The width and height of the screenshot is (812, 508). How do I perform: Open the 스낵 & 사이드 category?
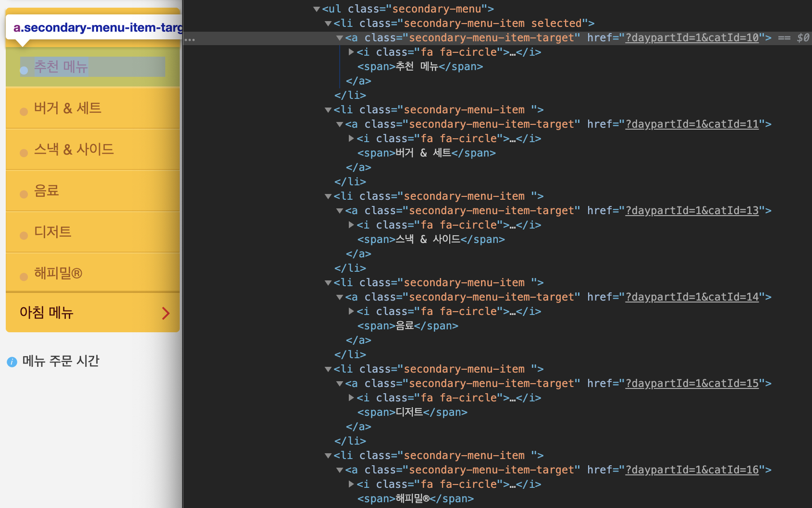[x=92, y=149]
